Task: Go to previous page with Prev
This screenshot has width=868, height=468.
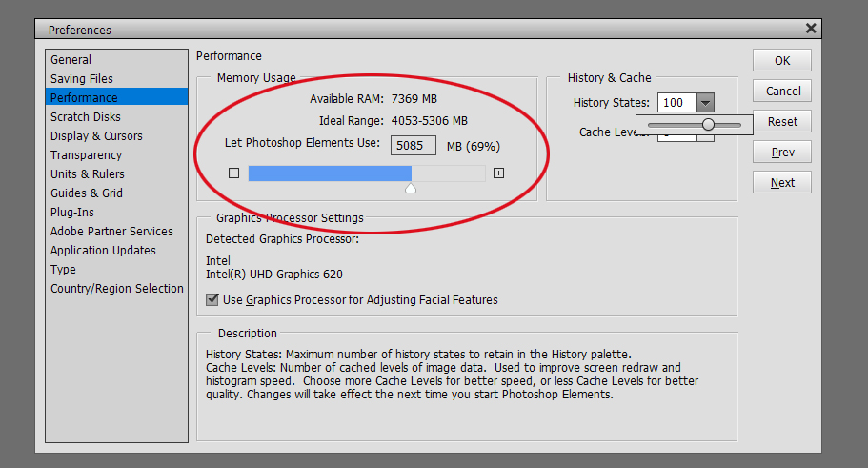Action: coord(781,152)
